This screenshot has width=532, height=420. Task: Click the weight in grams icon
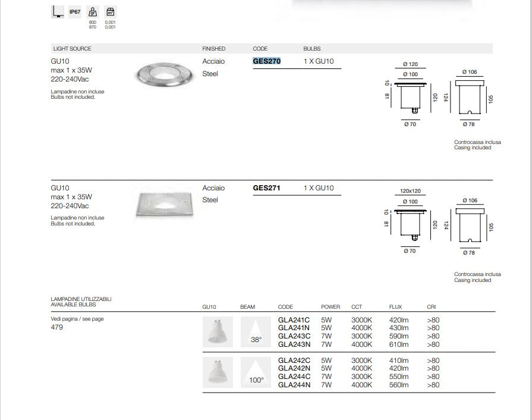click(x=93, y=12)
